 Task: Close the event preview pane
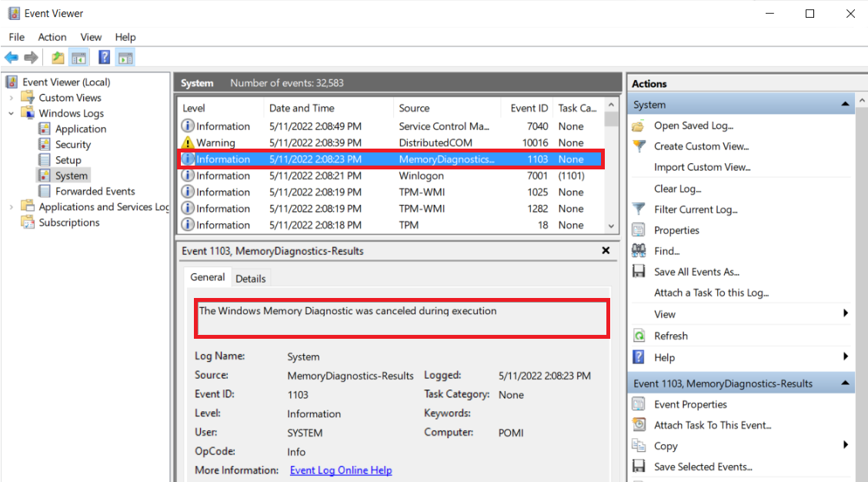point(606,251)
